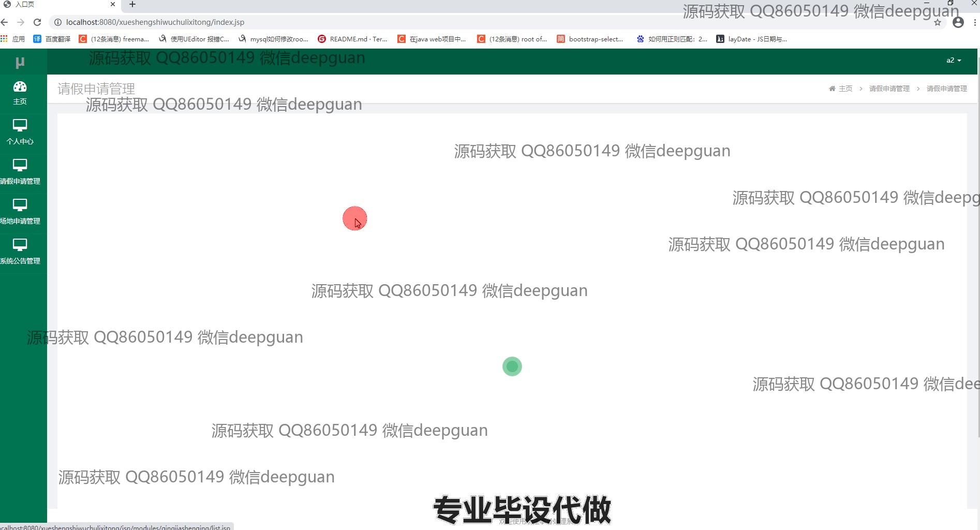Open the layDate - JS日期 bookmark

[x=751, y=39]
